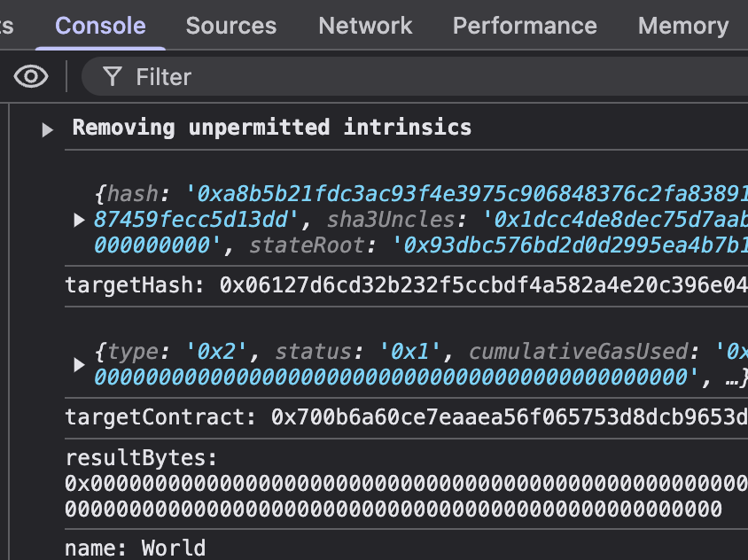
Task: Select the targetContract log line
Action: [x=407, y=418]
